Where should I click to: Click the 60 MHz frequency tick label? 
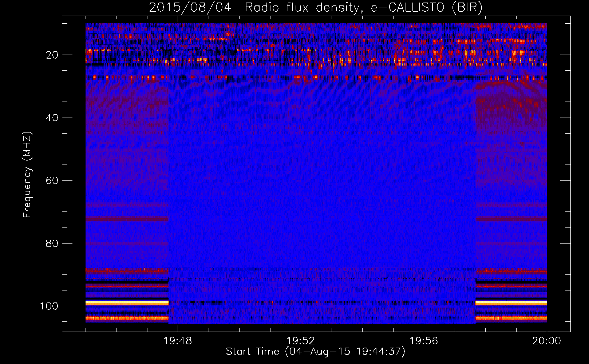pos(52,181)
